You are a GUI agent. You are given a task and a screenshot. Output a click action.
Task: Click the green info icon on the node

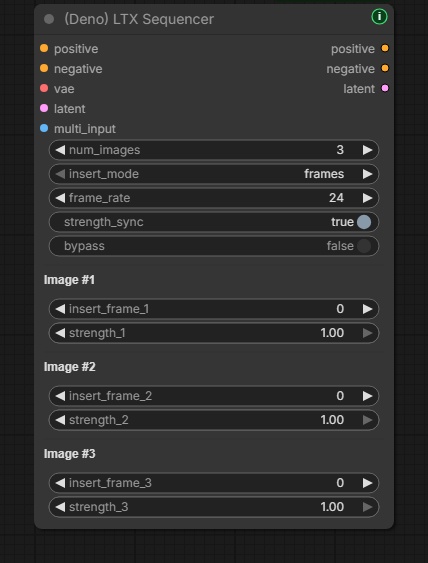click(379, 17)
